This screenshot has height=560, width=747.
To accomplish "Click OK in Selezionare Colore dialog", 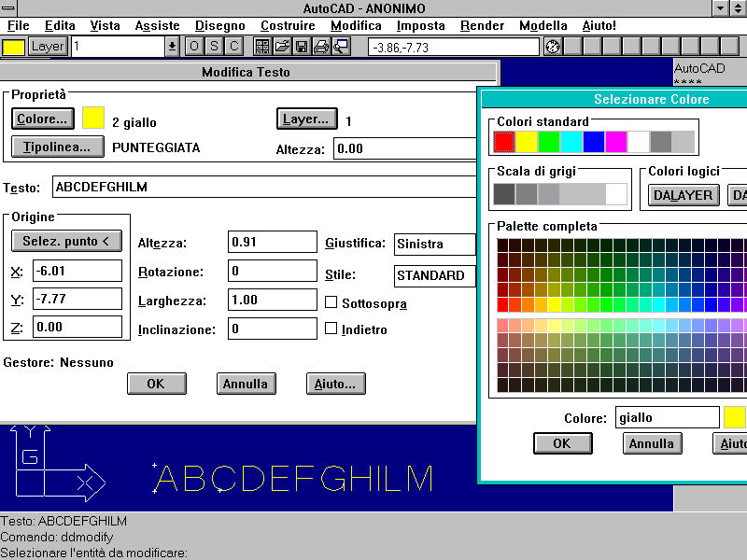I will coord(562,443).
